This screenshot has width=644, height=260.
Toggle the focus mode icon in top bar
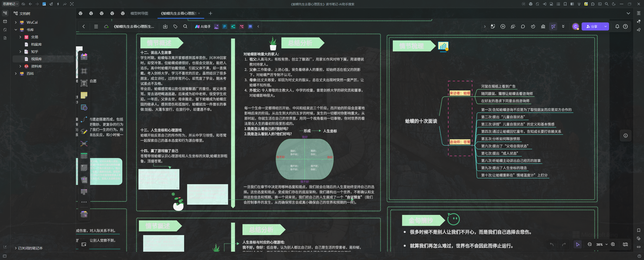72,4
